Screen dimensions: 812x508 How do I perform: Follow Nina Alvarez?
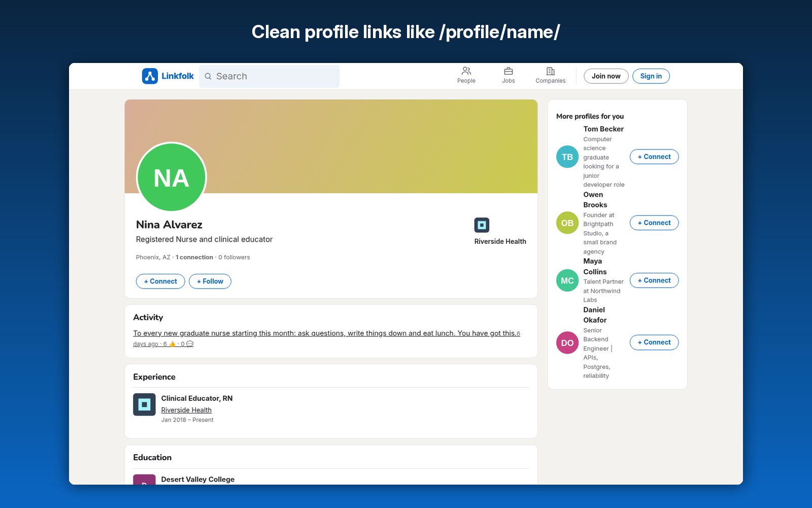pyautogui.click(x=210, y=281)
